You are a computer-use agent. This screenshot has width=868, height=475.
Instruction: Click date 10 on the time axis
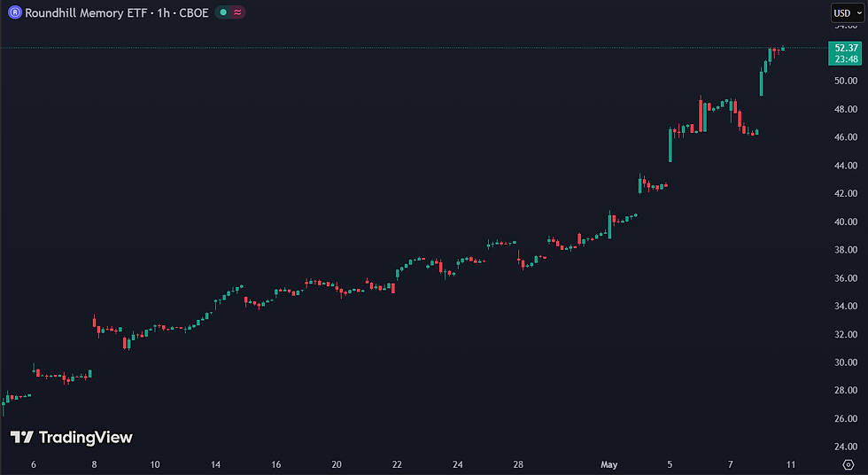click(155, 464)
